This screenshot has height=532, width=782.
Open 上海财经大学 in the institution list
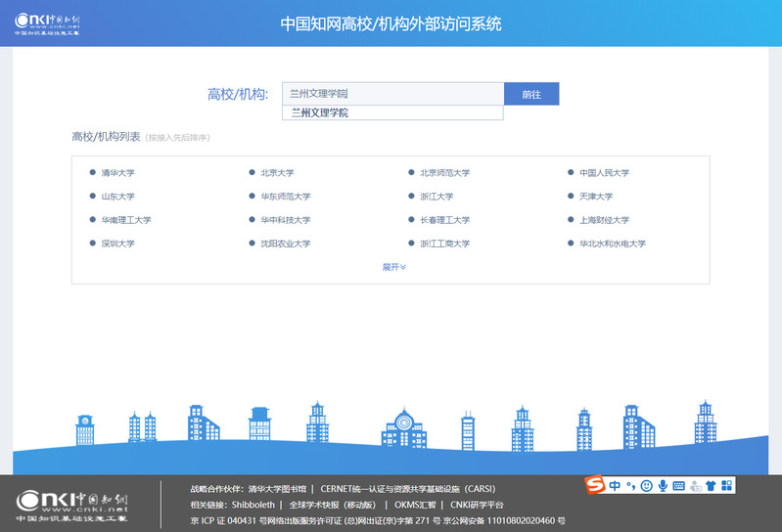pyautogui.click(x=604, y=220)
